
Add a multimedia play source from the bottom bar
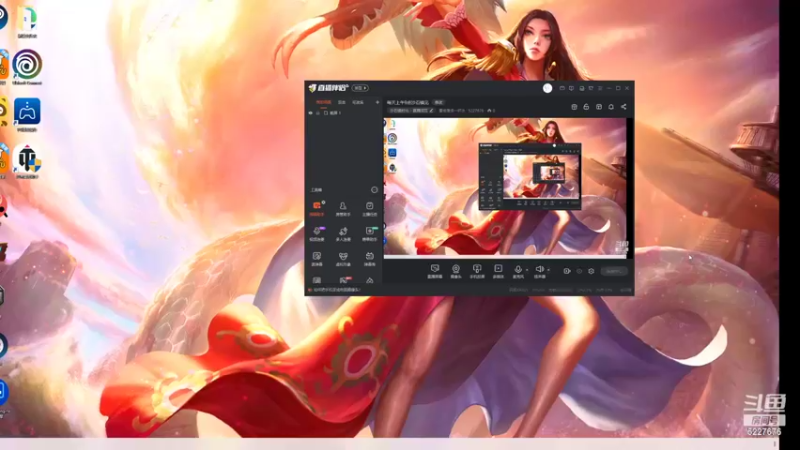point(498,271)
